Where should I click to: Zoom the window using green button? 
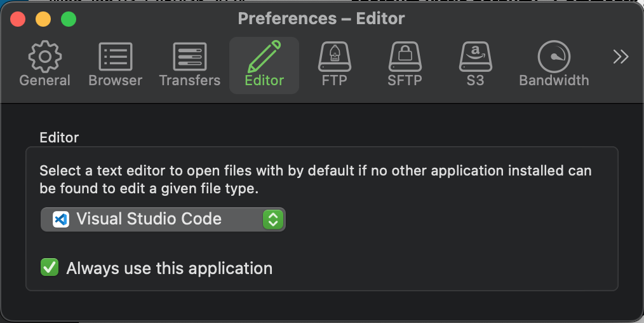pyautogui.click(x=69, y=19)
